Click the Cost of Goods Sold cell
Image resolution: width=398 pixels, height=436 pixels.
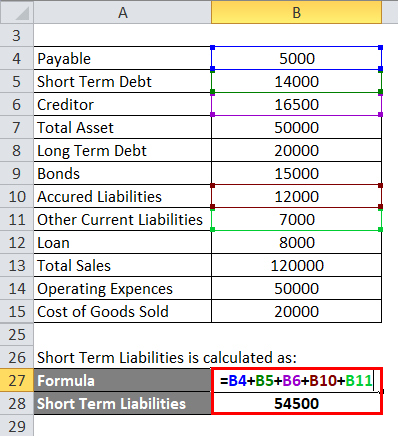(122, 311)
